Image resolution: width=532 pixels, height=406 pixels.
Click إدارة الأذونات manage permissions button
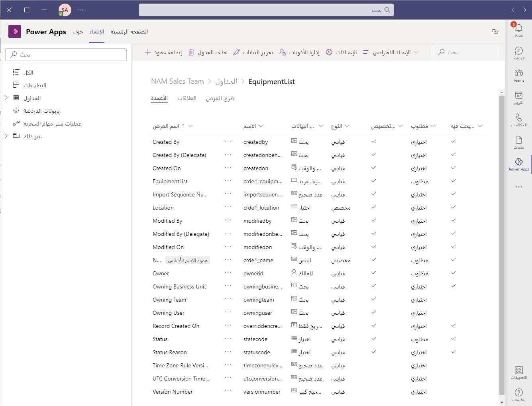tap(299, 52)
